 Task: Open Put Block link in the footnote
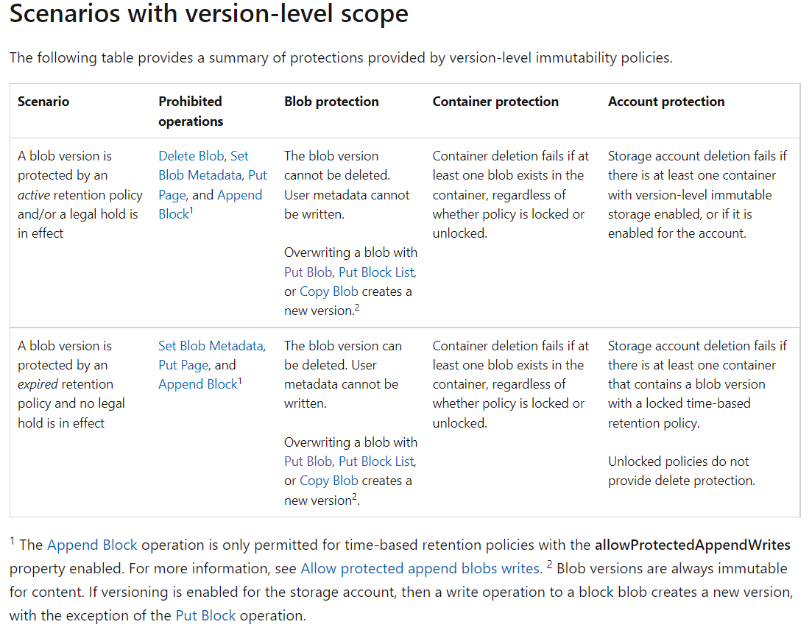205,616
